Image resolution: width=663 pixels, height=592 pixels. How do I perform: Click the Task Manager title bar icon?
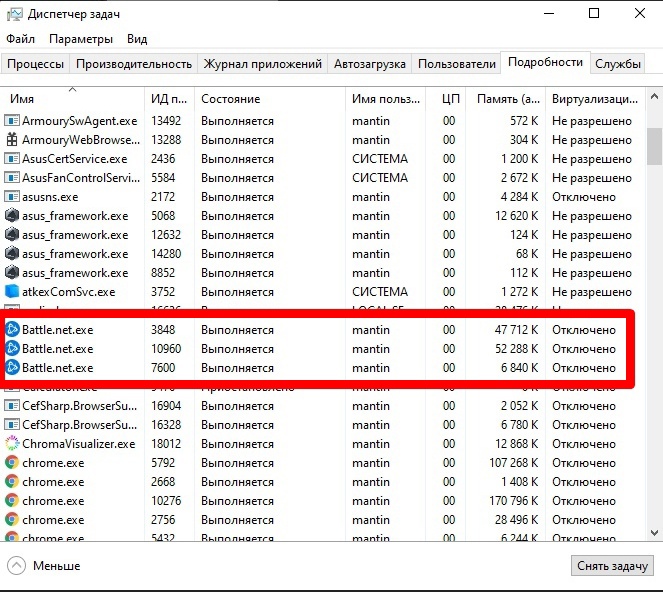[14, 14]
